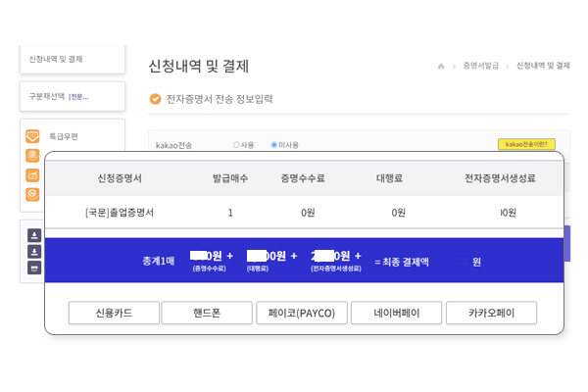Click the orange email @ envelope icon

point(32,155)
